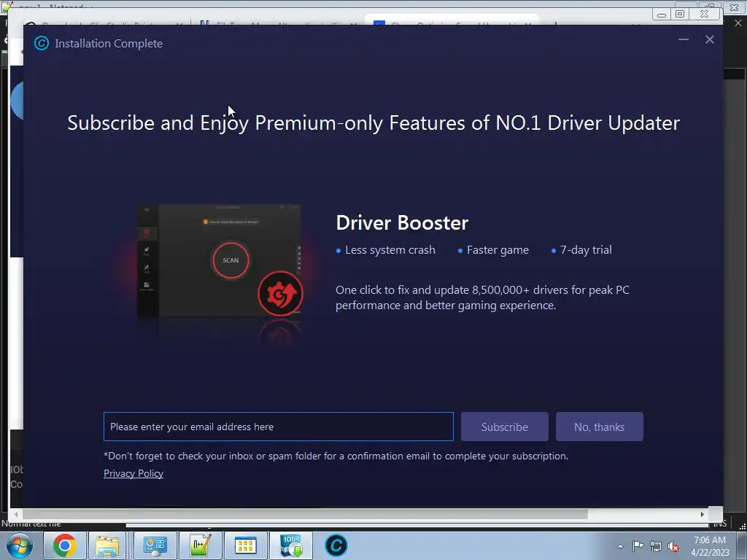747x560 pixels.
Task: Show hidden system tray icons
Action: click(x=620, y=546)
